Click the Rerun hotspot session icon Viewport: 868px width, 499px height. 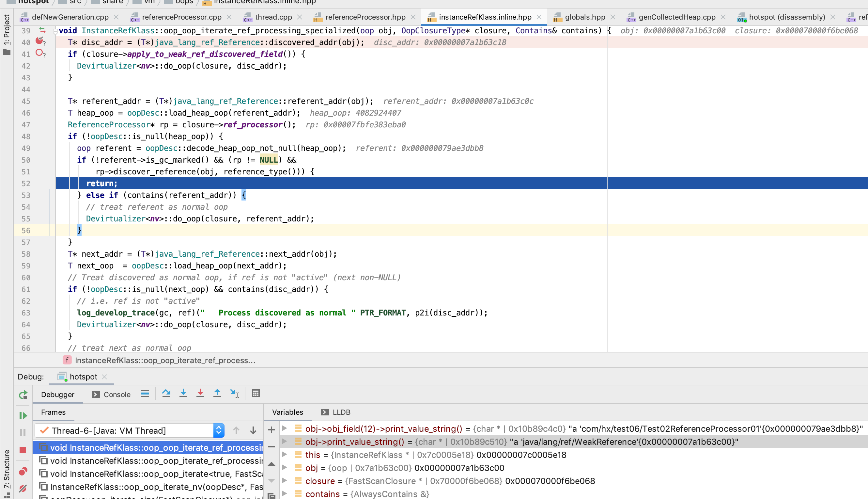click(23, 394)
